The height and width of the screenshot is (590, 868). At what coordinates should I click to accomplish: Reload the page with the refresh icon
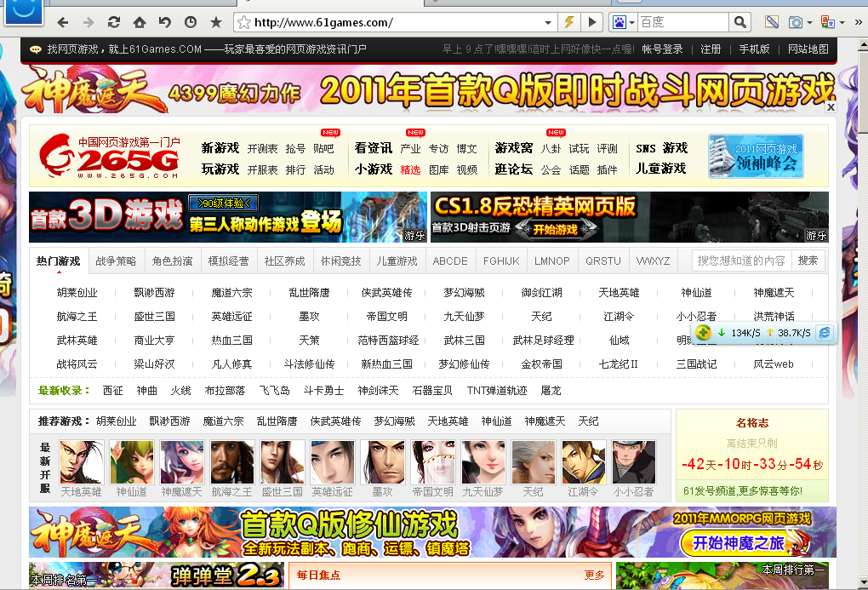(x=114, y=22)
